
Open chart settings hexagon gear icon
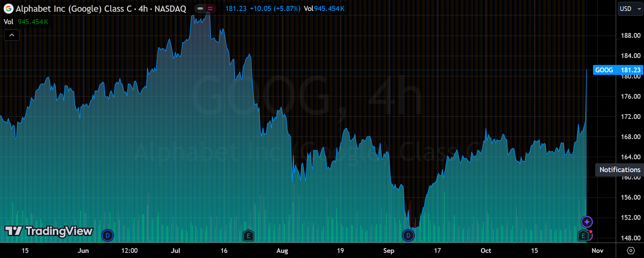coord(631,250)
